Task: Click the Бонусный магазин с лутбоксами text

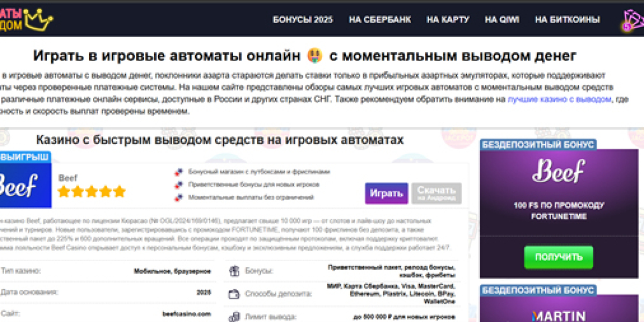Action: click(259, 172)
